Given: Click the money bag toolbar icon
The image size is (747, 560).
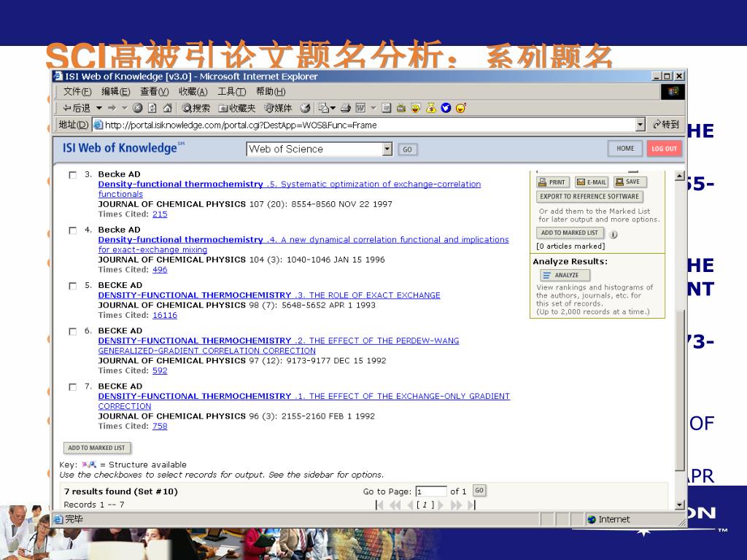Looking at the screenshot, I should 431,108.
